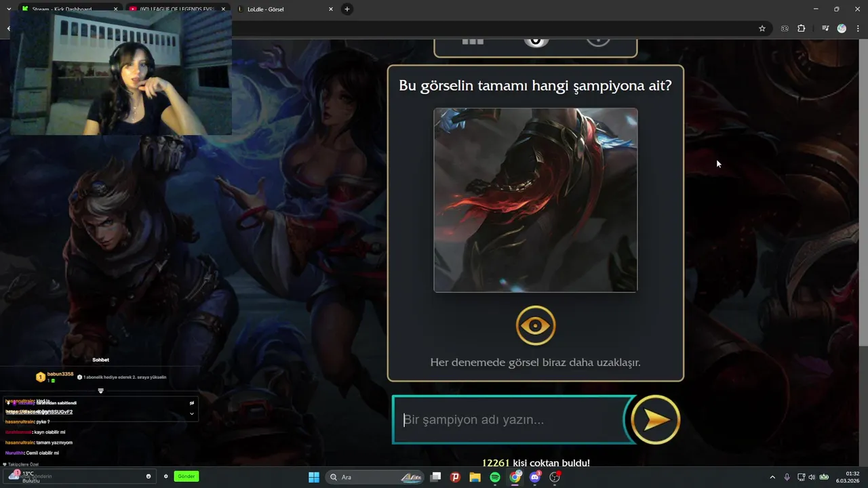Show hidden system tray icons
The height and width of the screenshot is (488, 868).
(x=772, y=477)
